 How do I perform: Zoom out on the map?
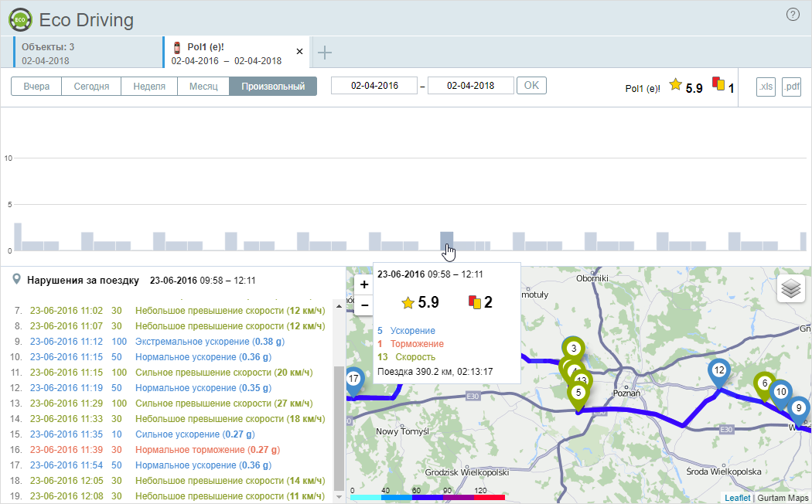pos(364,305)
